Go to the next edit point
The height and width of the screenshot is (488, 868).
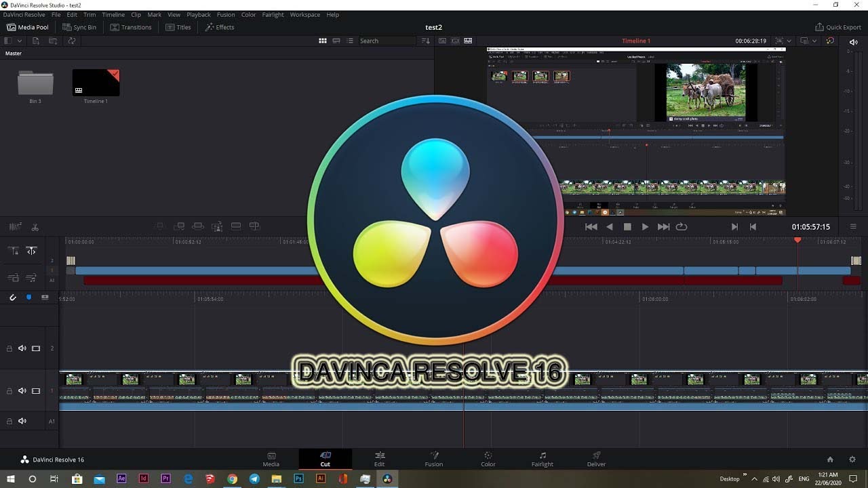point(734,227)
